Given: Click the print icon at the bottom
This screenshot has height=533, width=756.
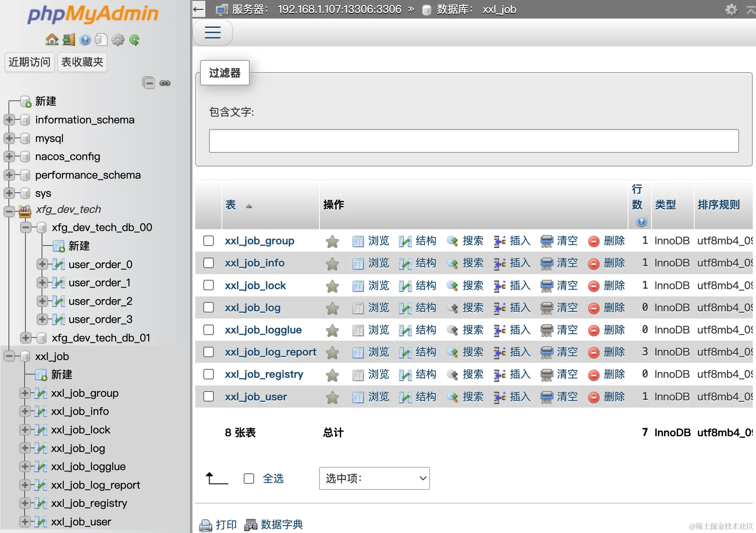Looking at the screenshot, I should click(x=206, y=525).
